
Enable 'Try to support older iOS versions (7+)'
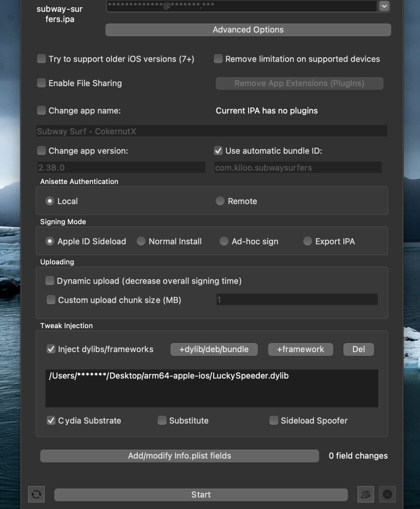point(41,59)
